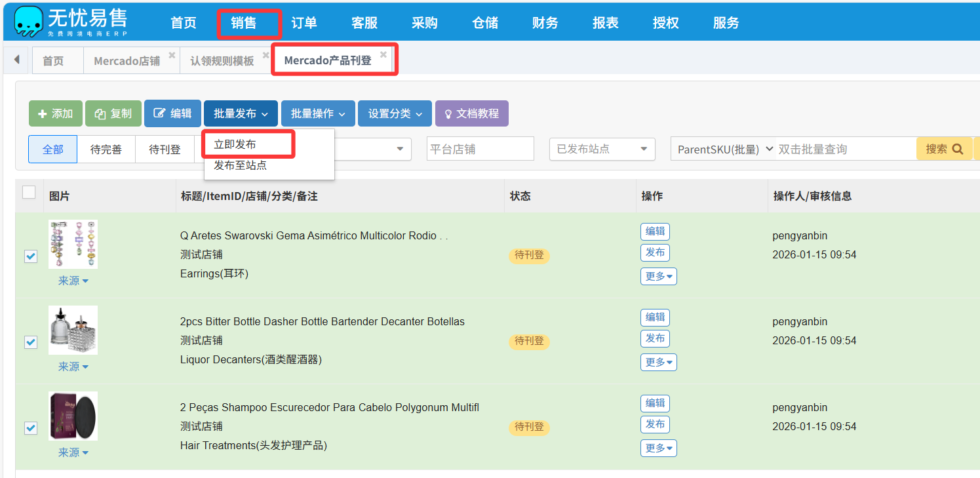Click the 平台店铺 input field
Screen dimensions: 980x478
click(x=480, y=149)
